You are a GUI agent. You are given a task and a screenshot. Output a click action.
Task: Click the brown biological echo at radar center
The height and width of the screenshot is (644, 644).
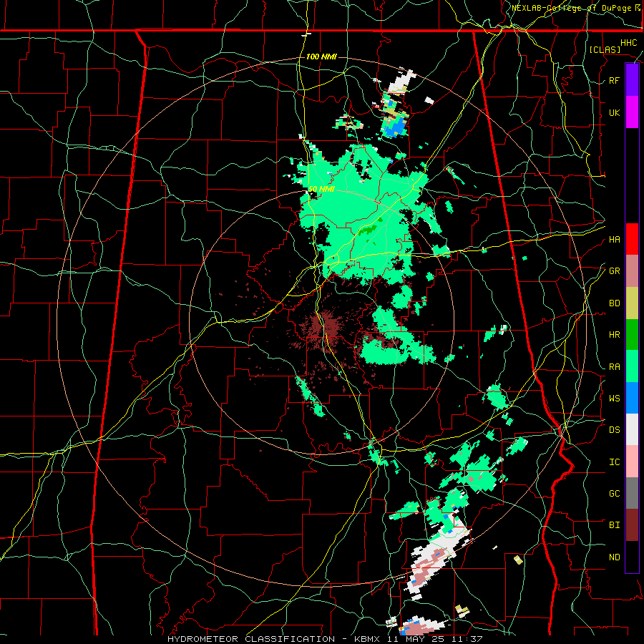click(323, 326)
